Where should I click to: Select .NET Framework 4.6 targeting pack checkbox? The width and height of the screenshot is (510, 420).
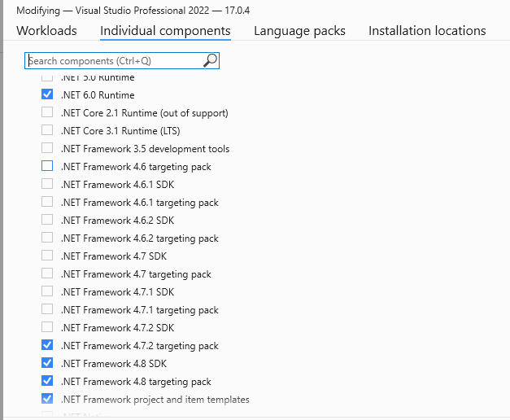point(47,167)
